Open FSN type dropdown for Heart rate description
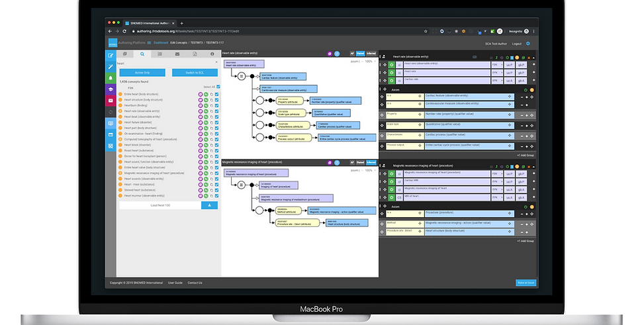The width and height of the screenshot is (644, 325). click(497, 64)
